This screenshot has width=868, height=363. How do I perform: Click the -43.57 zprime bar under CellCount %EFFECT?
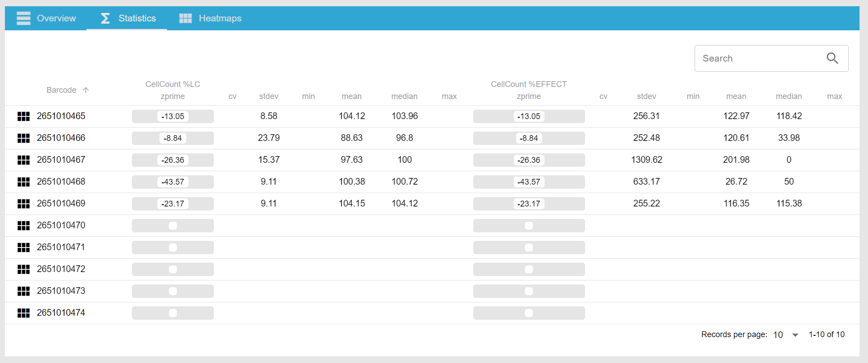(x=528, y=182)
